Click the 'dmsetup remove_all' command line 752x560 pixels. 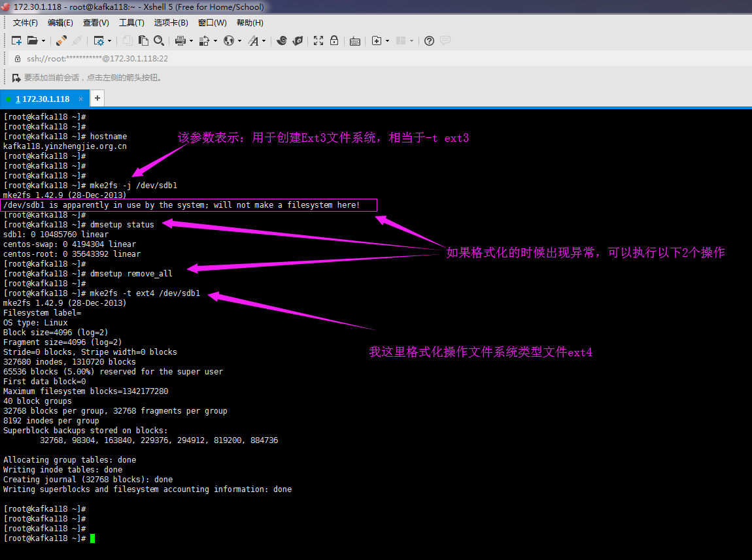131,274
